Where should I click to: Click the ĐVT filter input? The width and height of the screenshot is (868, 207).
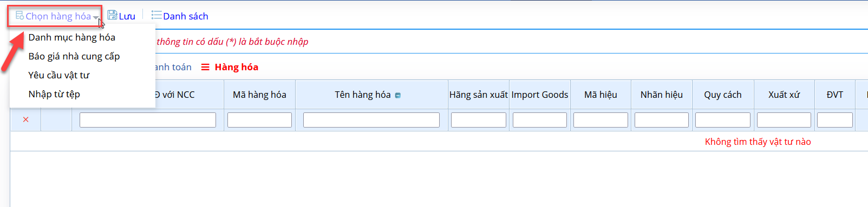(x=835, y=120)
